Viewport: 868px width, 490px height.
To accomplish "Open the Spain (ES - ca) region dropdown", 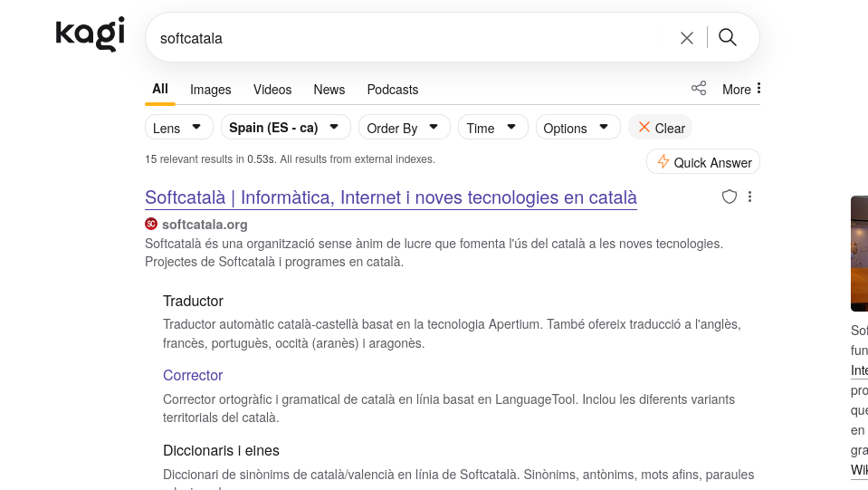I will click(x=286, y=128).
